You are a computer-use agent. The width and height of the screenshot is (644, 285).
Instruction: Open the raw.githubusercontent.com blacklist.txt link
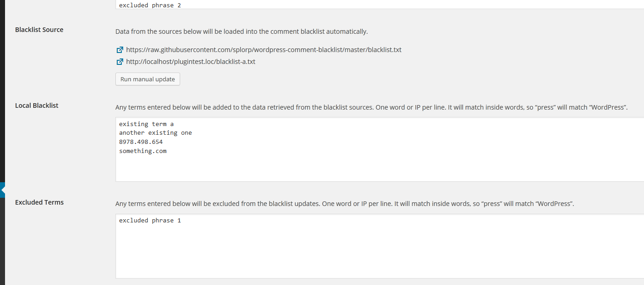[264, 50]
